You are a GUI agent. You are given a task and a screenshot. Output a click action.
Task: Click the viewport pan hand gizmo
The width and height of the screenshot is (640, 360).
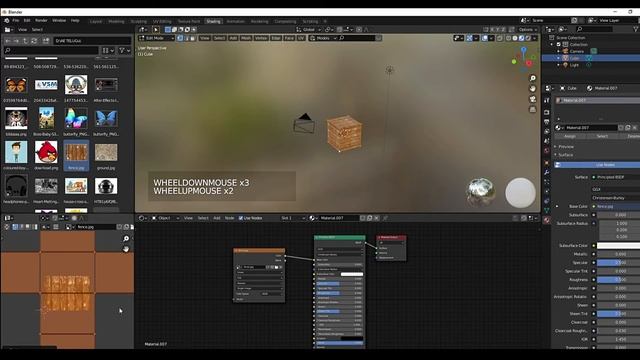pos(533,89)
